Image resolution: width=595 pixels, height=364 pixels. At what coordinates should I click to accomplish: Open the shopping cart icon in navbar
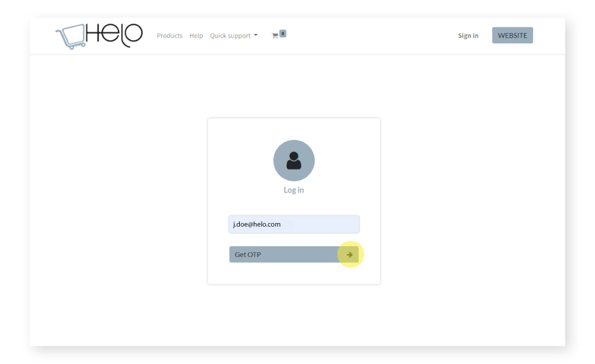[x=274, y=36]
